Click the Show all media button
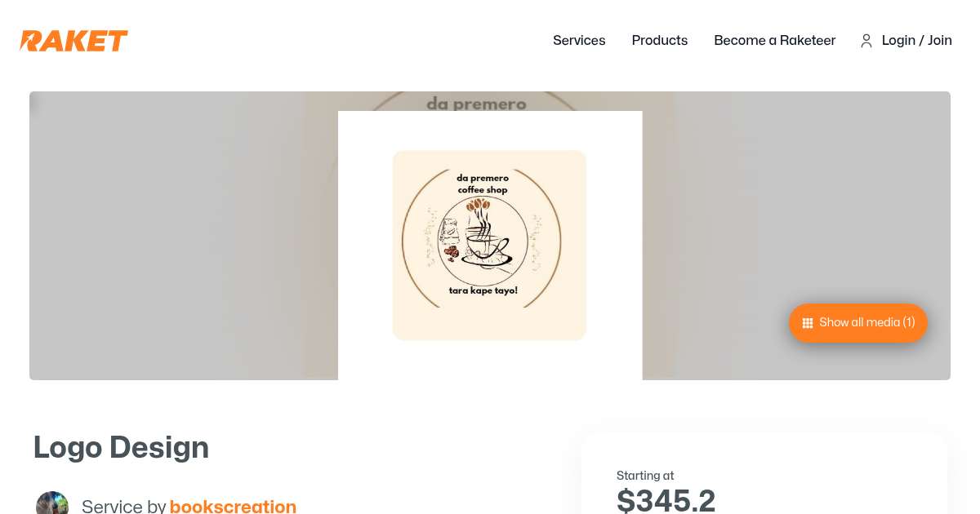This screenshot has width=980, height=514. (x=858, y=323)
